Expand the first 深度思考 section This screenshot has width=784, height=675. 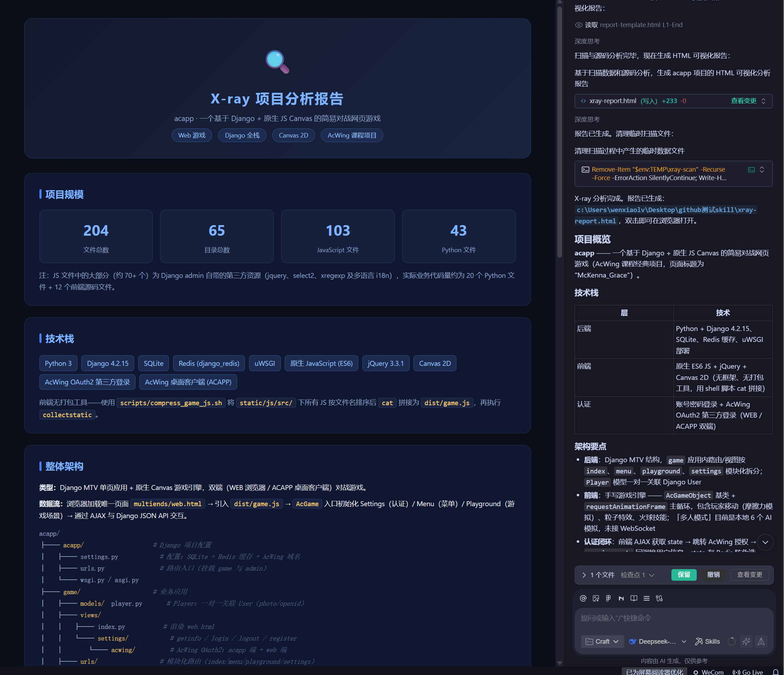[587, 41]
